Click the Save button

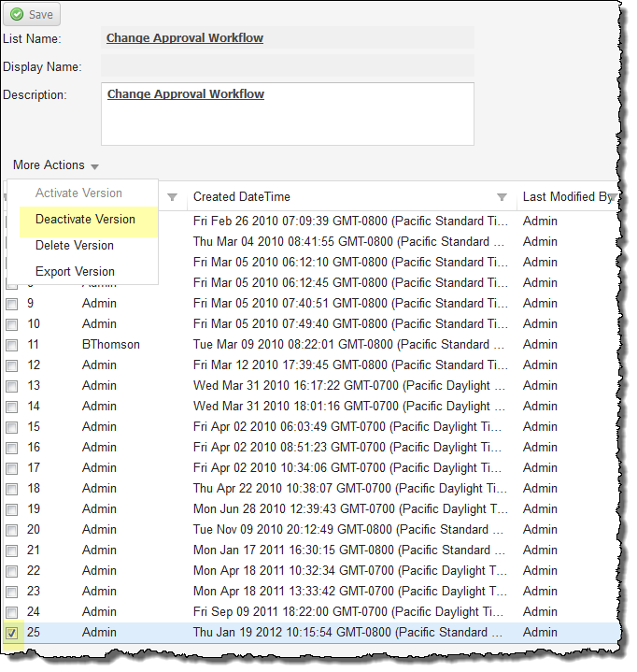pyautogui.click(x=31, y=14)
